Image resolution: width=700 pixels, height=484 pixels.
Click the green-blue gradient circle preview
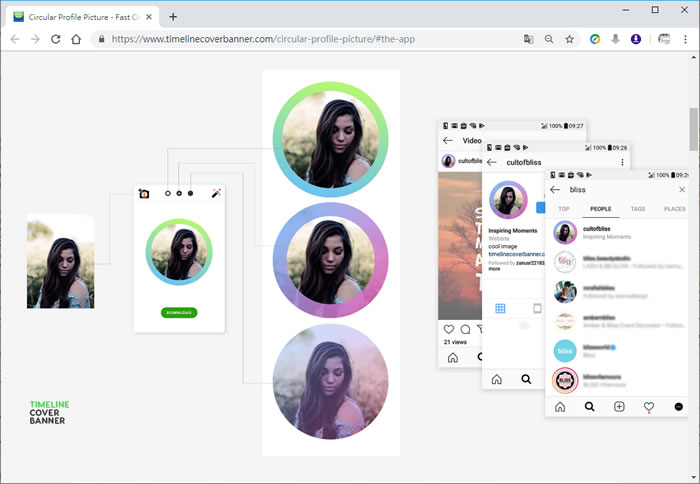330,135
